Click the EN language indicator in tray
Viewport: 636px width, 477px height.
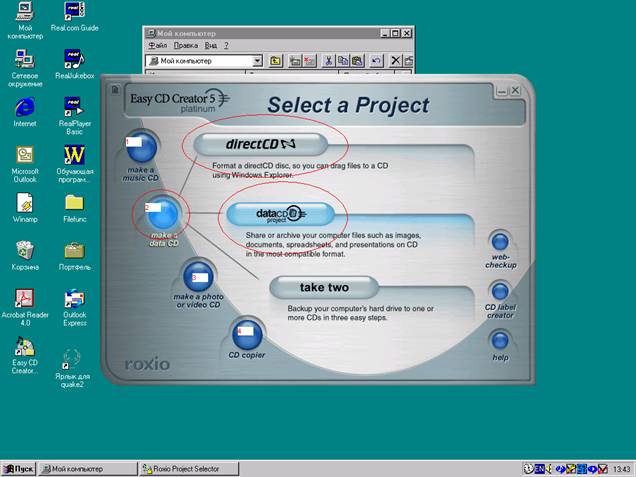(539, 468)
